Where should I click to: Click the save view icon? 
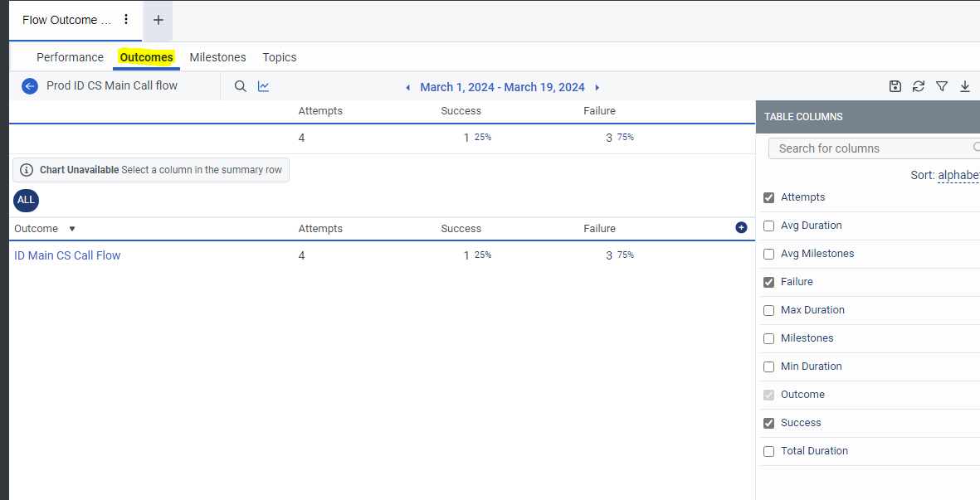click(895, 86)
